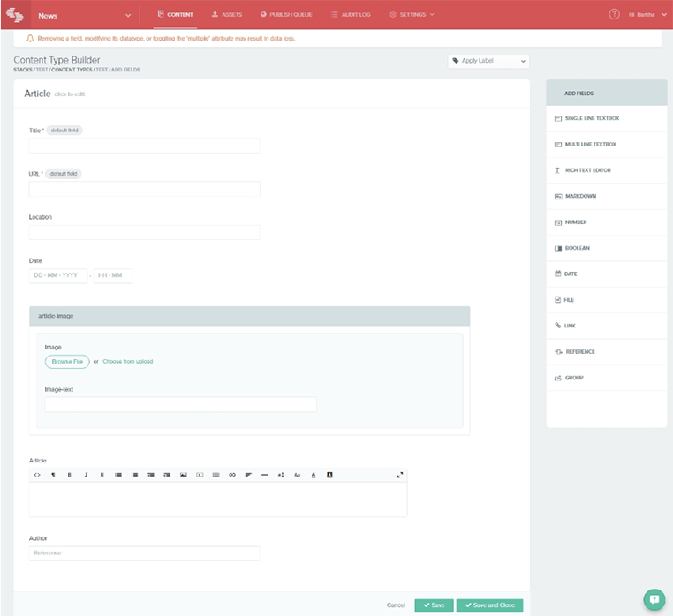
Task: Click the Save button
Action: pyautogui.click(x=434, y=605)
